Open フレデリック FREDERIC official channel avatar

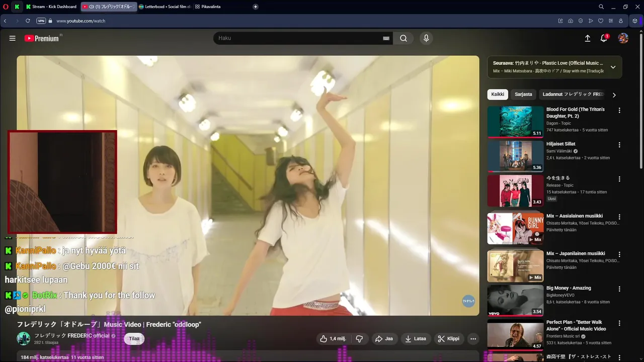point(24,338)
